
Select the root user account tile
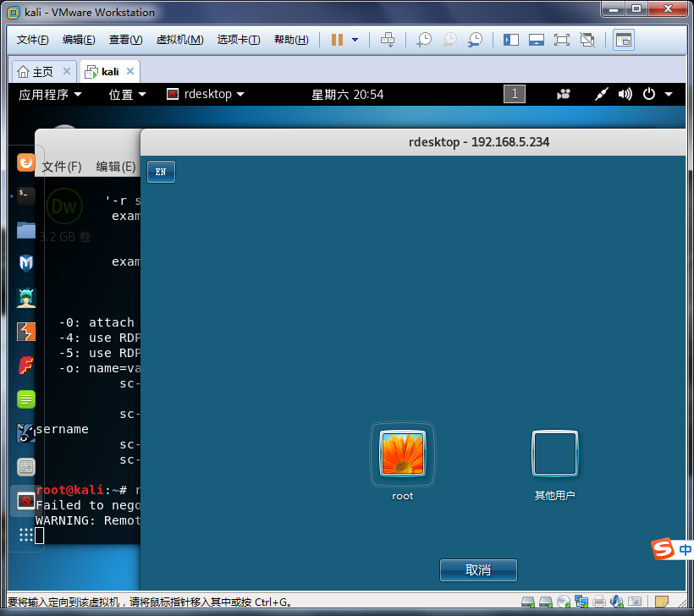coord(403,454)
